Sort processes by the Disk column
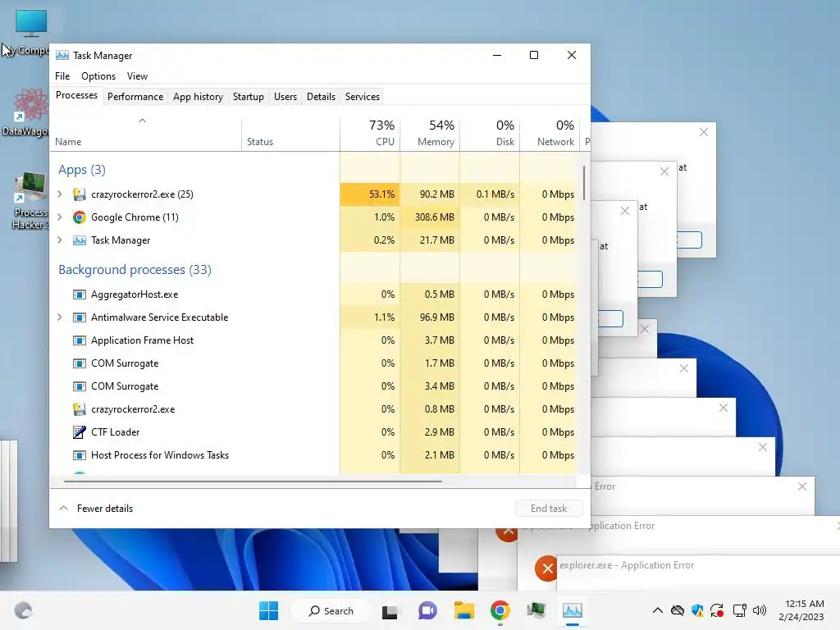Screen dimensions: 840x630 tap(491, 133)
